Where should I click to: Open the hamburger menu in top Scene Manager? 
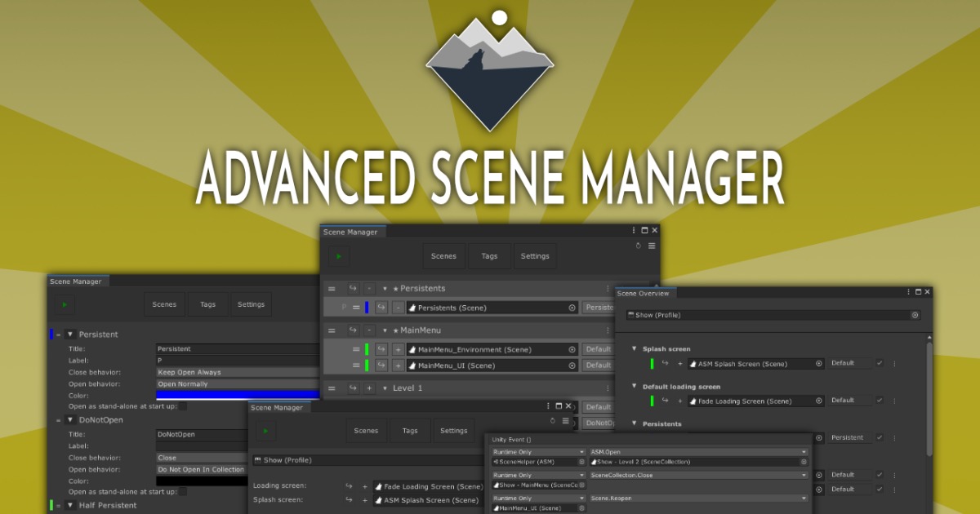coord(652,246)
